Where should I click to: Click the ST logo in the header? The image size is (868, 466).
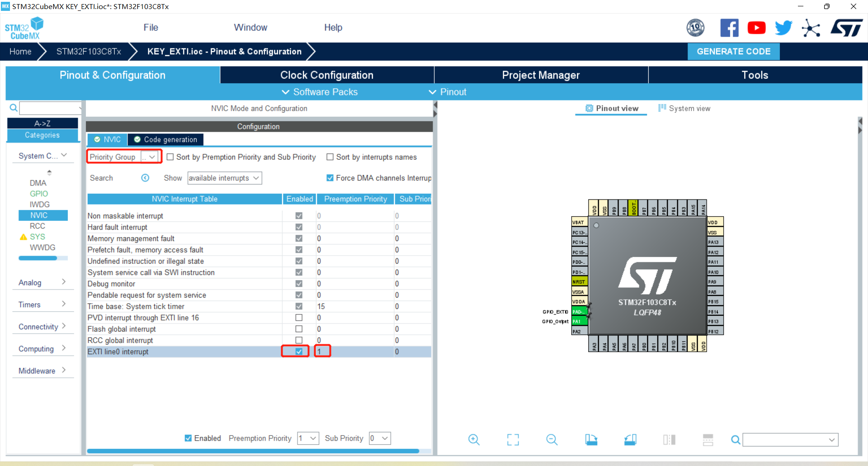846,28
